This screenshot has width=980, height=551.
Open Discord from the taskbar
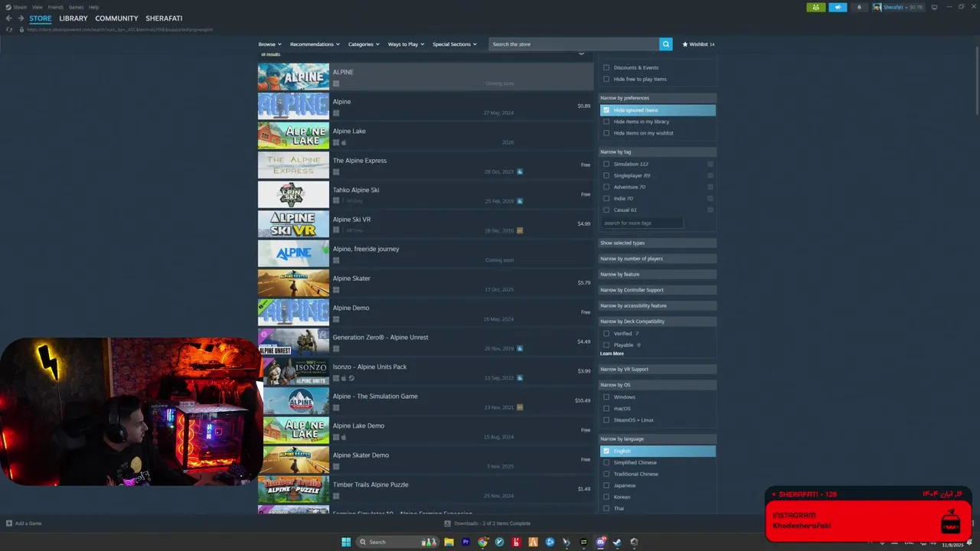[601, 542]
